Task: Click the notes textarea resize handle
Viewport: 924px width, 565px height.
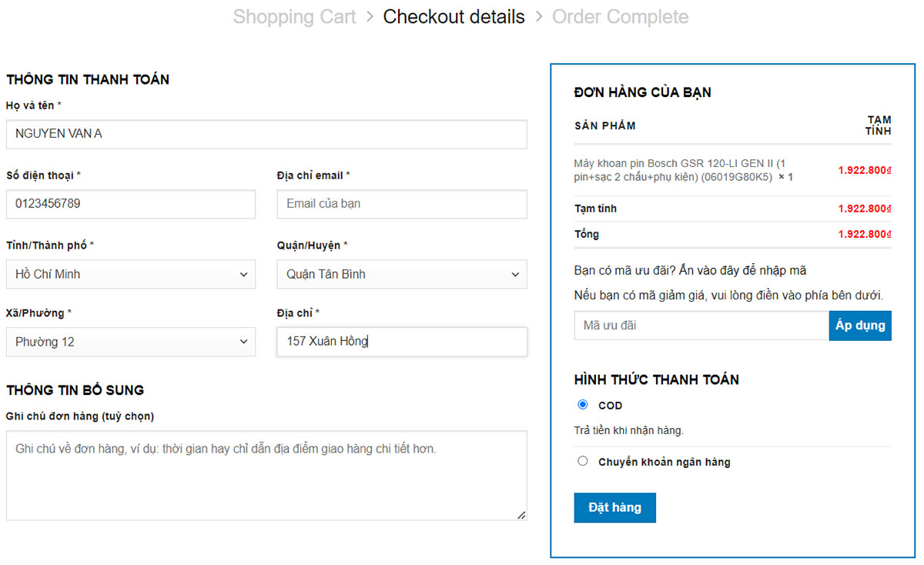Action: point(521,515)
